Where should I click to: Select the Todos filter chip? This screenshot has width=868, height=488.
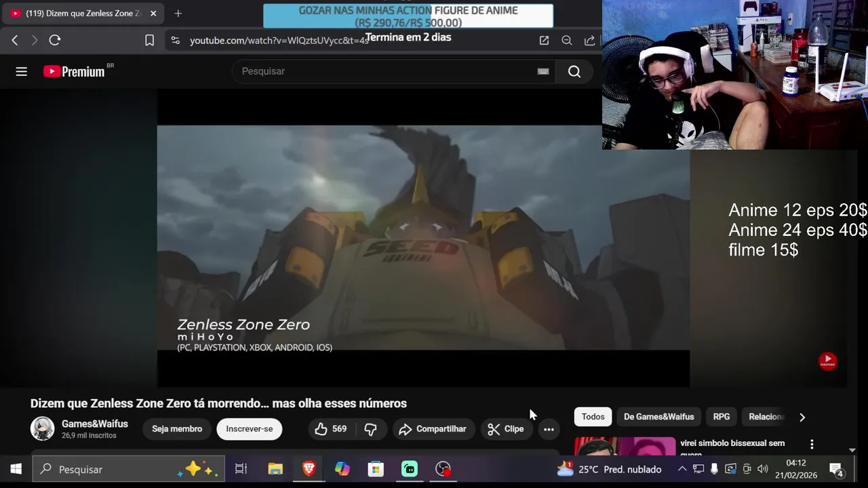point(593,417)
